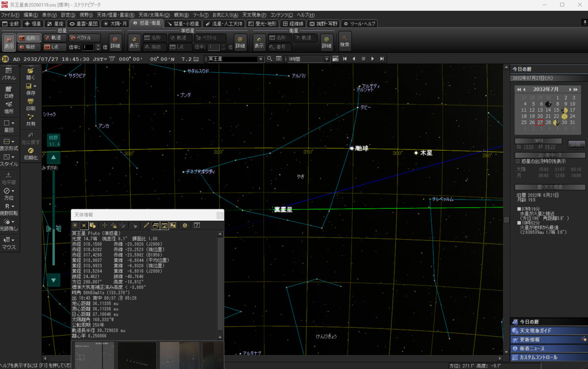Step time forward with play-forward button
The width and height of the screenshot is (588, 369).
[x=373, y=59]
